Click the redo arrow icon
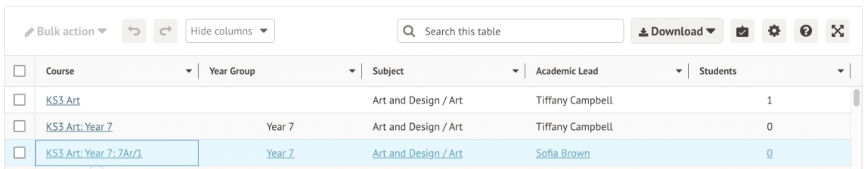Screen dimensions: 868x169 (x=166, y=31)
